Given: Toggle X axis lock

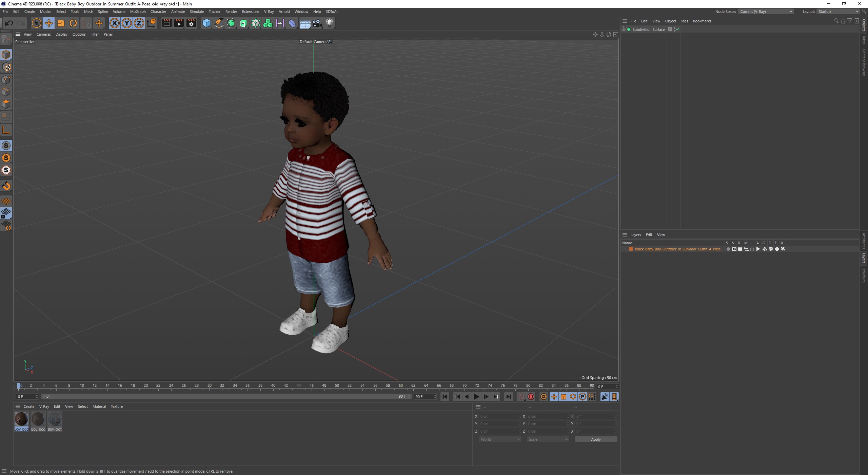Looking at the screenshot, I should (x=115, y=23).
